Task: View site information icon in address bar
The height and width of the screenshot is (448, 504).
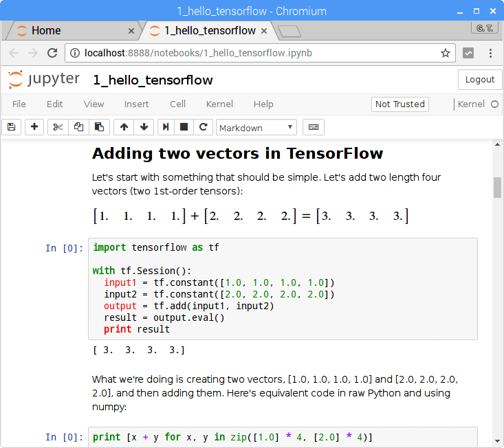Action: (x=74, y=53)
